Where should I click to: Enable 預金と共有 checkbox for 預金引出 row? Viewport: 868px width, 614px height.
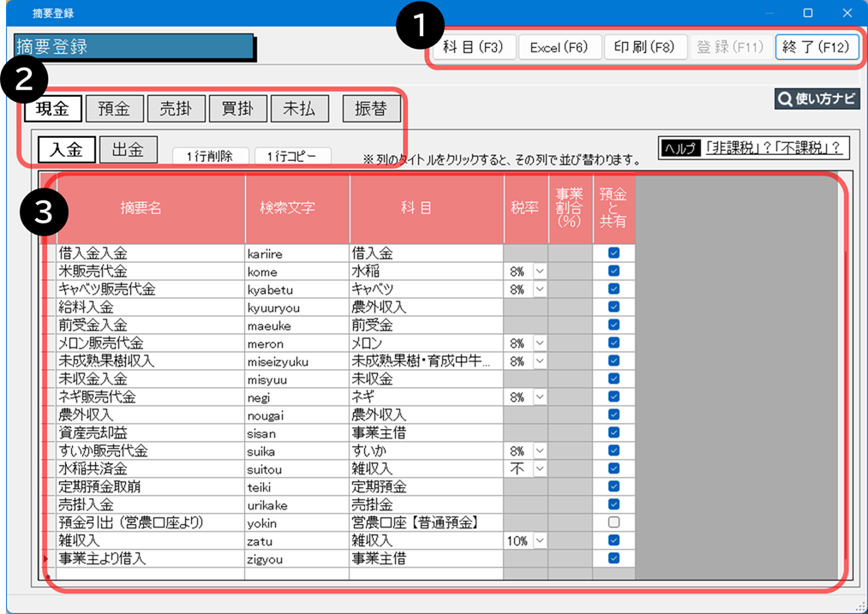614,522
